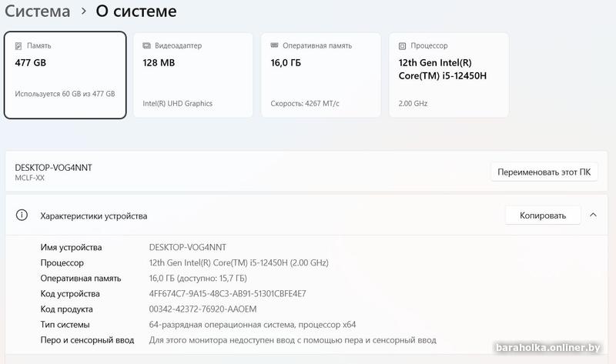Viewport: 616px width, 364px height.
Task: Copy device specs with Копировать
Action: [543, 215]
